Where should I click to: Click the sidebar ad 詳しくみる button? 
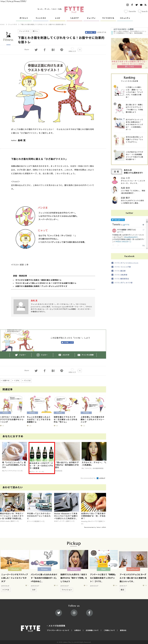point(129,66)
